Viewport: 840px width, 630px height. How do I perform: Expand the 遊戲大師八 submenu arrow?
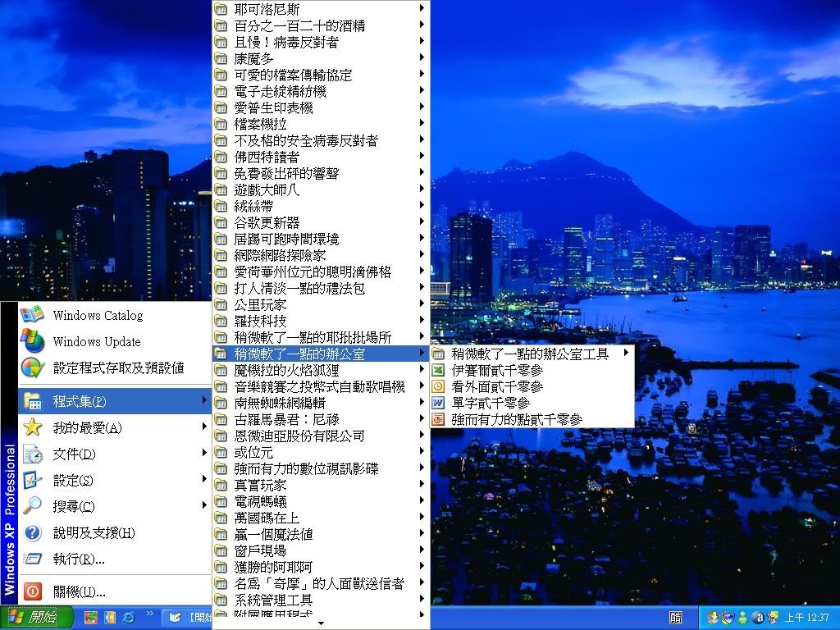[422, 189]
